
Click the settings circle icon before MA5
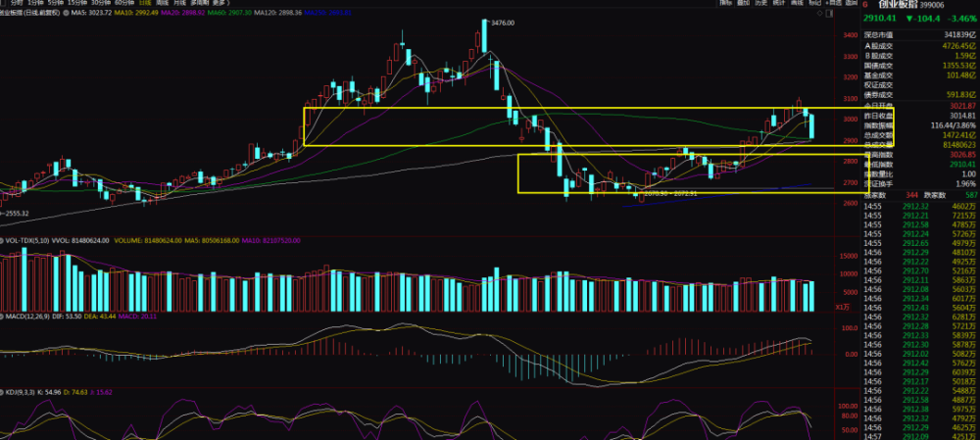[66, 13]
